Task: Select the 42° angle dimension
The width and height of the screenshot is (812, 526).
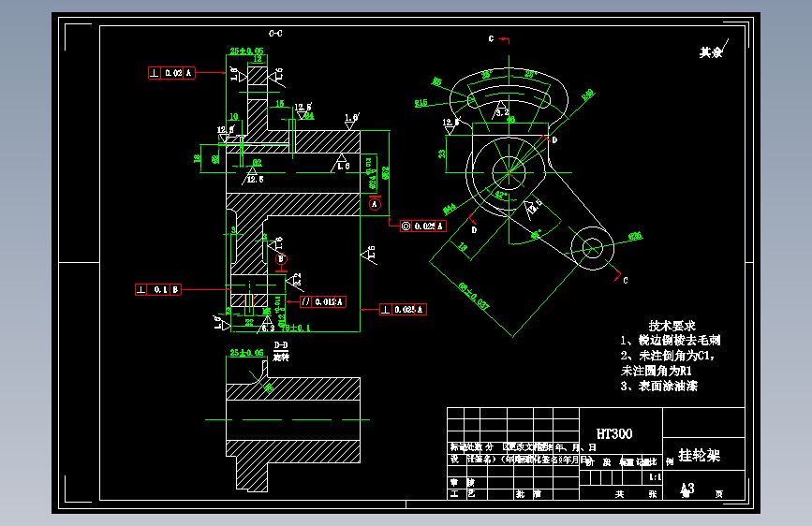Action: pos(501,196)
